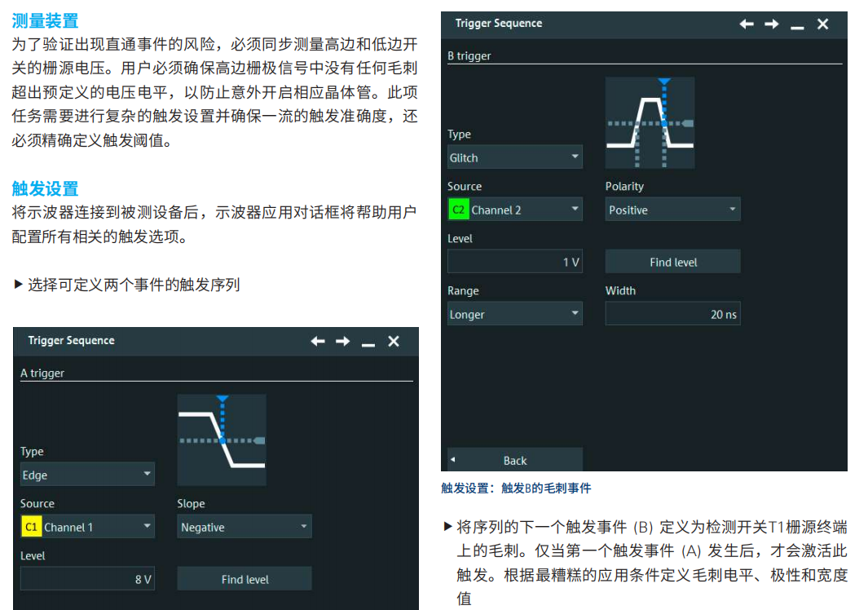Open the Glitch type dropdown

pos(515,157)
